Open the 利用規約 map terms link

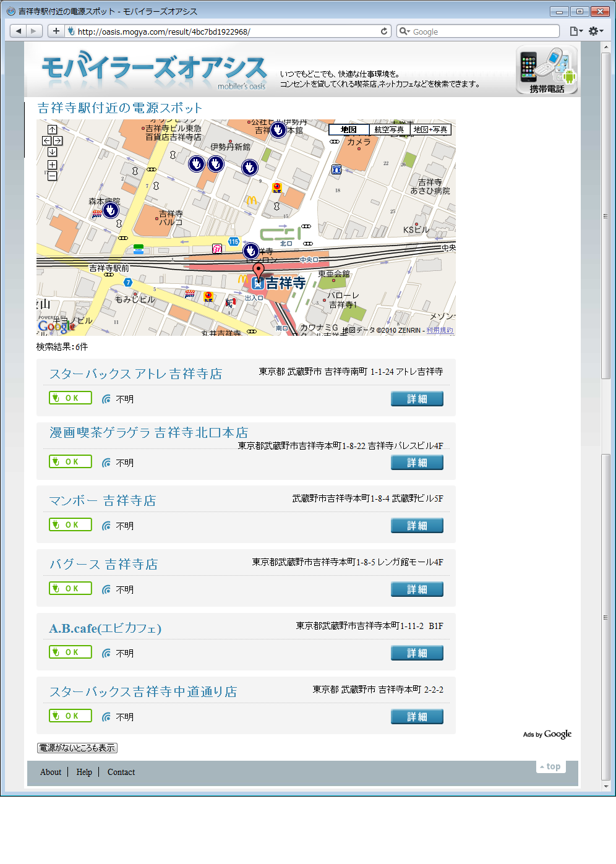pyautogui.click(x=440, y=330)
